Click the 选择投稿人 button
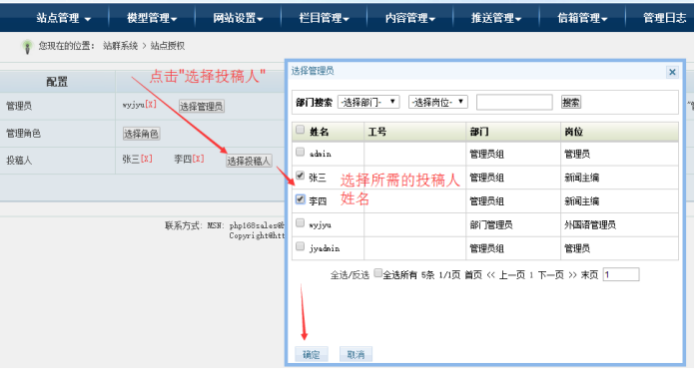Screen dimensions: 698x372 coord(249,161)
